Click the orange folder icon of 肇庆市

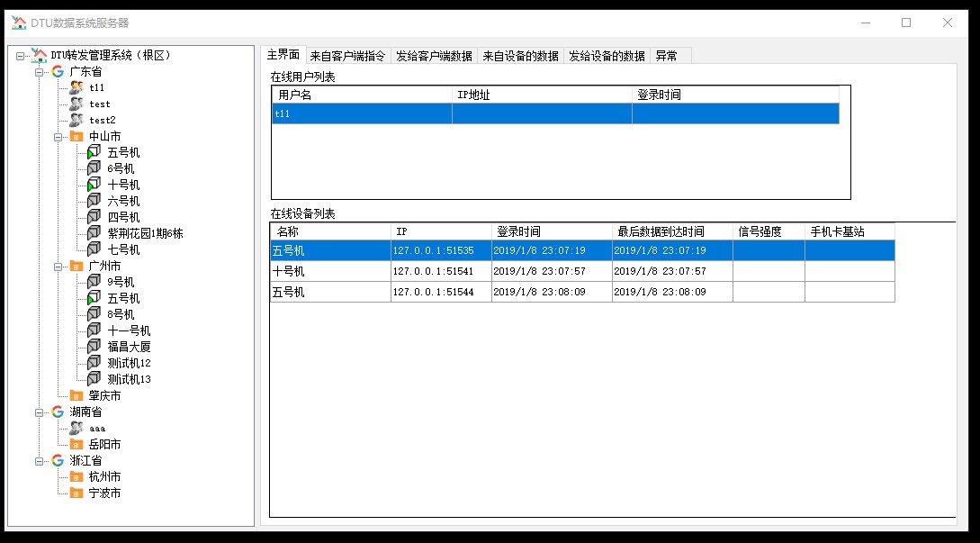coord(76,395)
